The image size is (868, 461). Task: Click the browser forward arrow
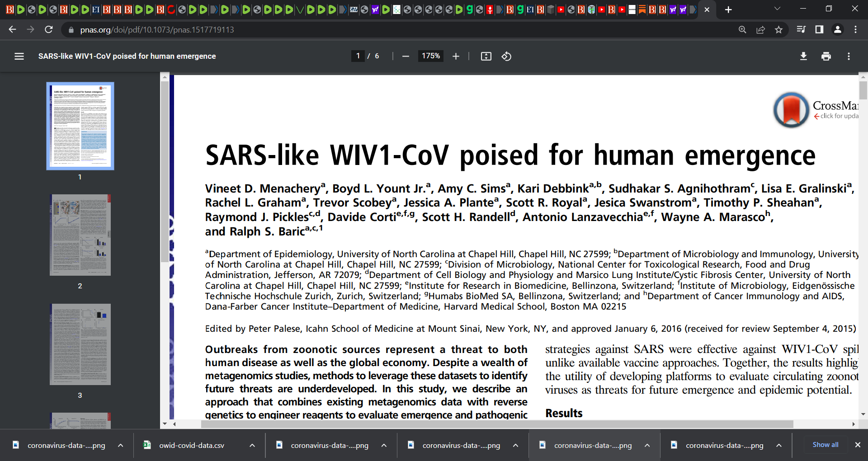[30, 29]
